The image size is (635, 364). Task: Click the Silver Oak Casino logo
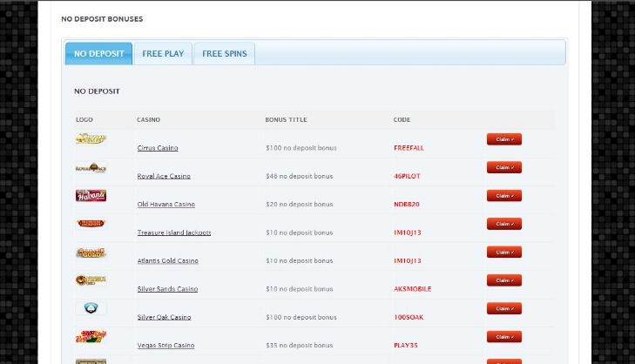(91, 308)
